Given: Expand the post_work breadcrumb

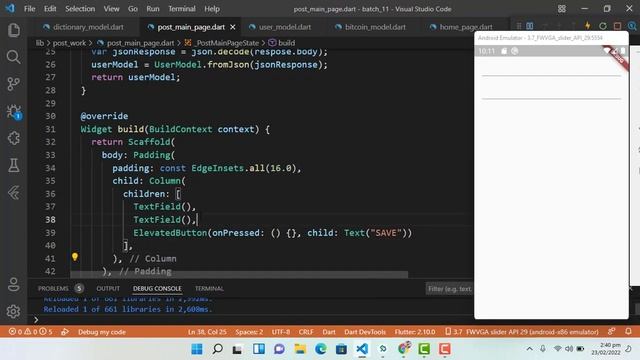Looking at the screenshot, I should pyautogui.click(x=69, y=43).
